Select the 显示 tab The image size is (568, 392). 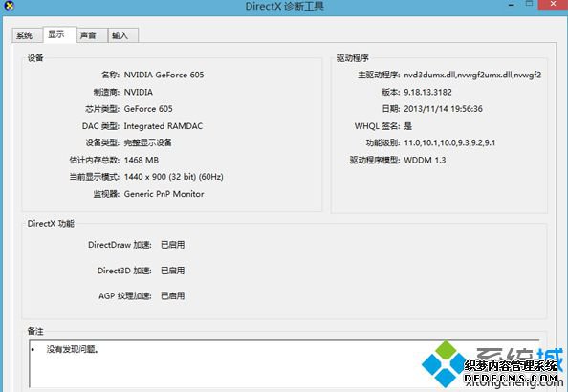[60, 34]
